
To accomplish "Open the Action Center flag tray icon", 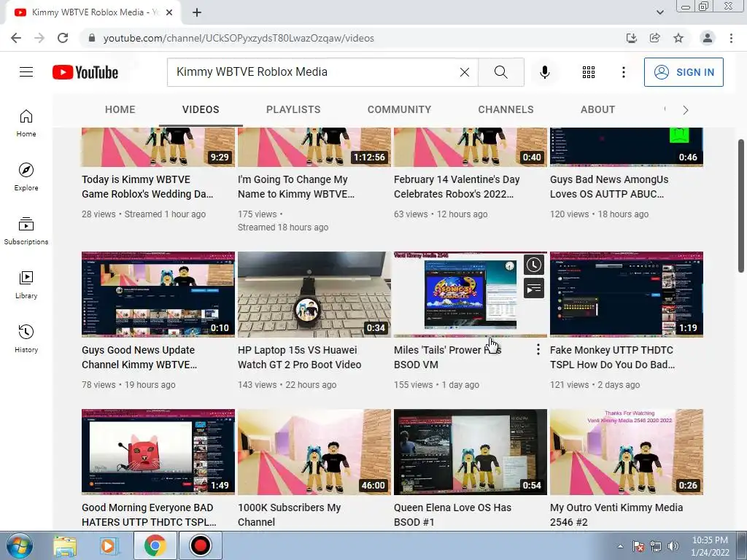I will coord(638,546).
